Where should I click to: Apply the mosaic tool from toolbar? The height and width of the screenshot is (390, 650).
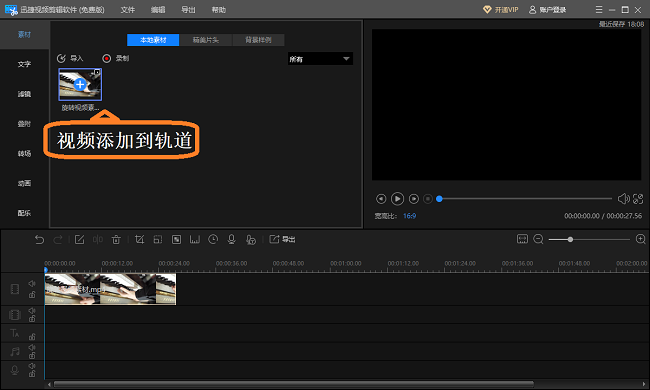[x=176, y=240]
